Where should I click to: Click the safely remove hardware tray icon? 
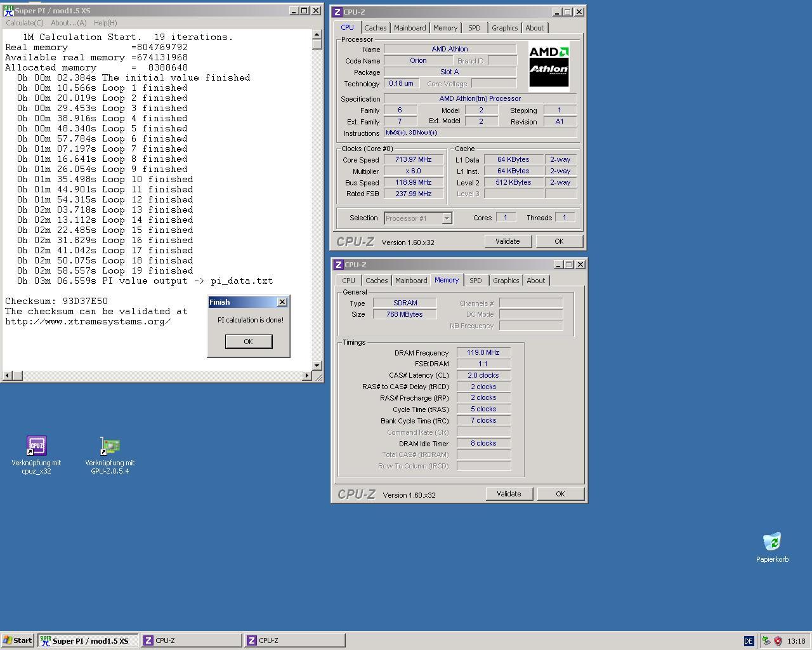766,641
